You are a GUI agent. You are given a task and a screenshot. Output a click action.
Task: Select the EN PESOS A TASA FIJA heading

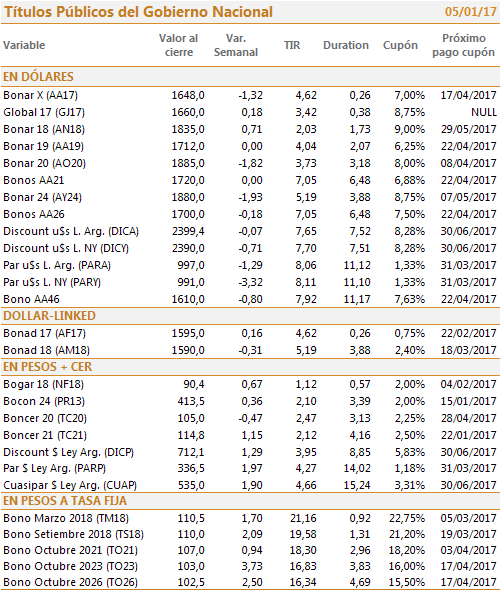pos(65,501)
